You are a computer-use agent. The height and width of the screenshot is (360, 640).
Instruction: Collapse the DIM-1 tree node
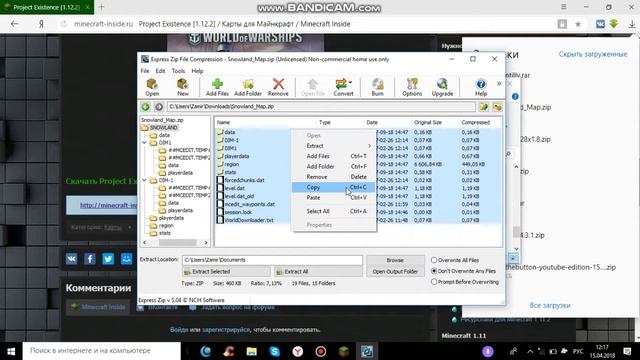pyautogui.click(x=144, y=180)
